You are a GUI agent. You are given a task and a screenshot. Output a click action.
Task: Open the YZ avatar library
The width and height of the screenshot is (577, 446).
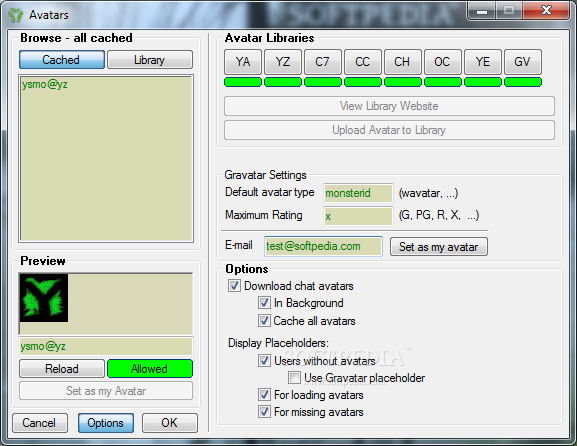click(x=283, y=62)
